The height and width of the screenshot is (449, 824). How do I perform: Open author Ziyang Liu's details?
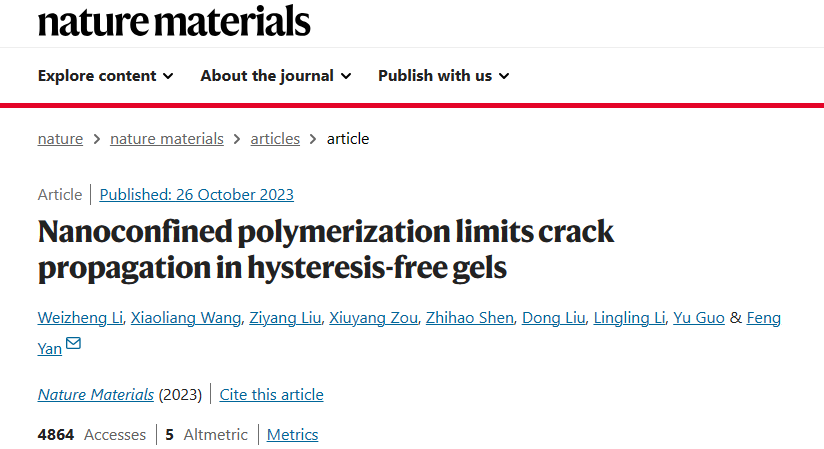point(285,318)
